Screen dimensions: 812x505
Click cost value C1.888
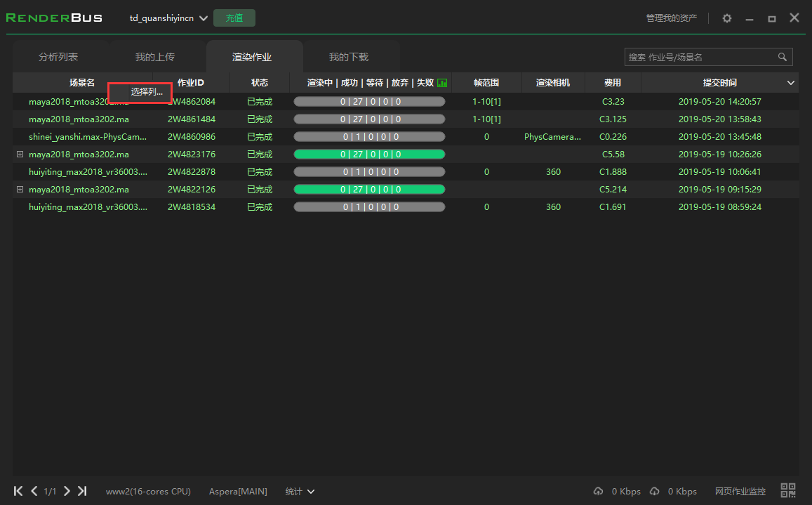[x=613, y=171]
